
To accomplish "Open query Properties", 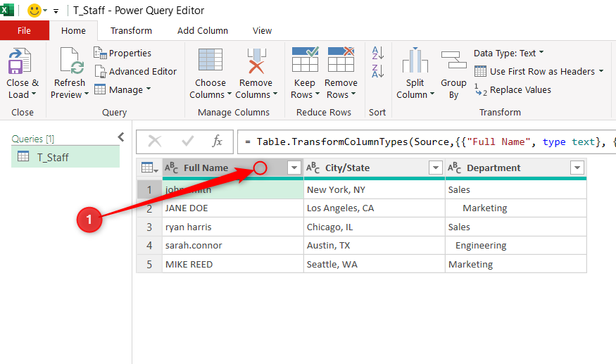I will tap(122, 53).
